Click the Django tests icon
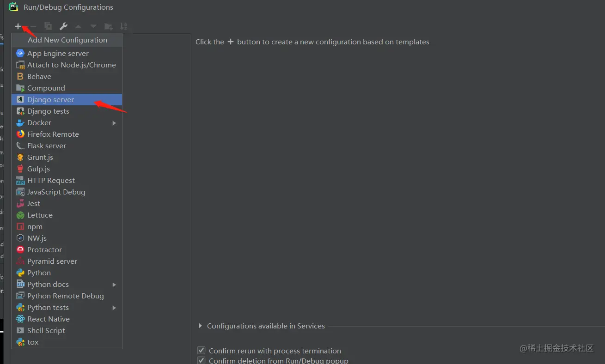Viewport: 605px width, 364px height. 20,111
